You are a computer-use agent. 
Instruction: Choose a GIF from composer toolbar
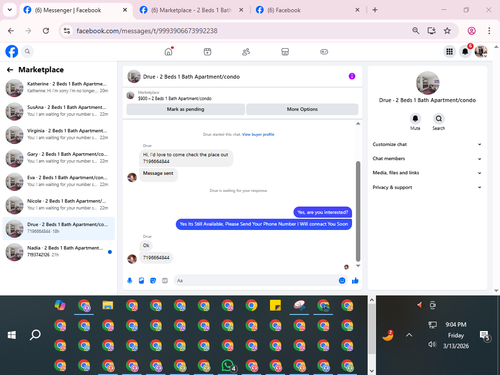click(x=165, y=281)
